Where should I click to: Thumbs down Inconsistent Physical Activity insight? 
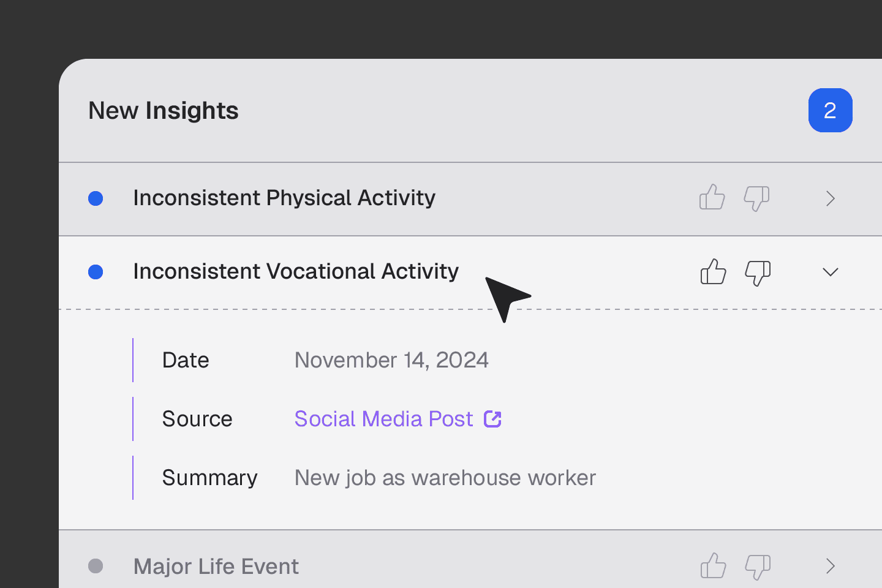(756, 198)
